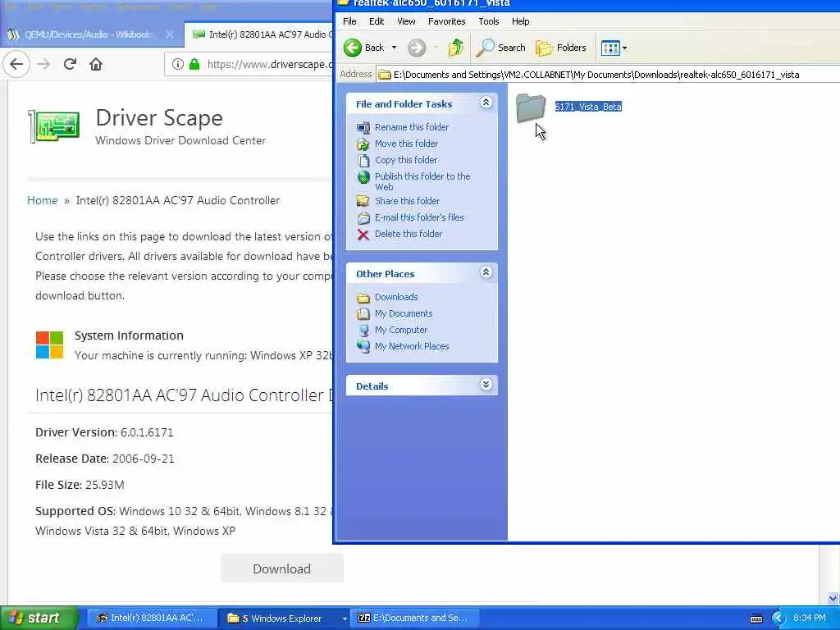Select the 6171_Vista_Beta folder icon
Screen dimensions: 840x630
531,107
